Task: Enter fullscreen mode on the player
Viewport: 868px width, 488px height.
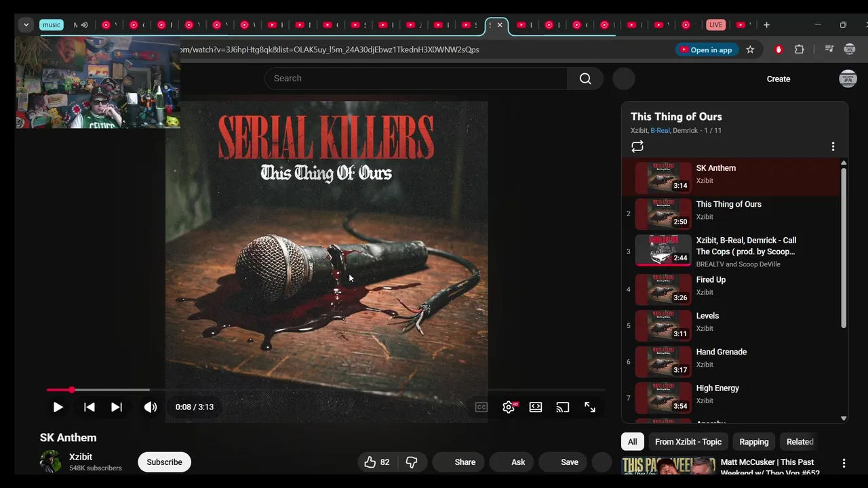Action: pos(590,407)
